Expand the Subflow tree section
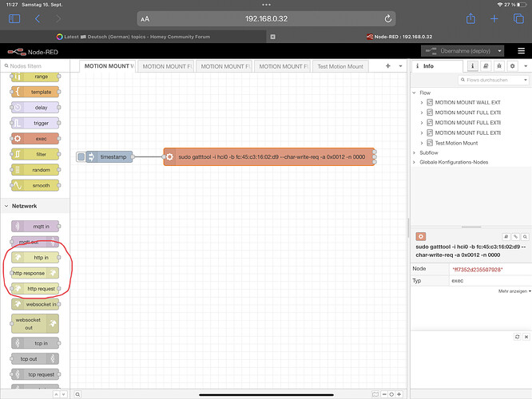The width and height of the screenshot is (532, 399). 414,153
